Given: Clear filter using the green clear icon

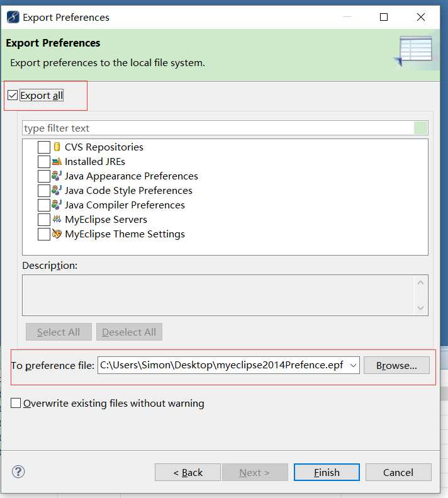Looking at the screenshot, I should (x=421, y=128).
